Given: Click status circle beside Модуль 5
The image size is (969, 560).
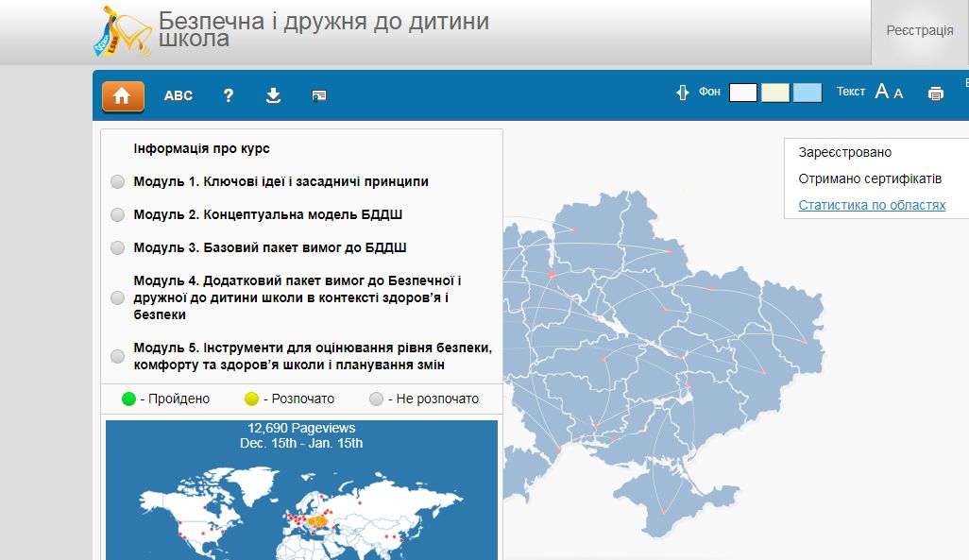Looking at the screenshot, I should click(x=117, y=357).
